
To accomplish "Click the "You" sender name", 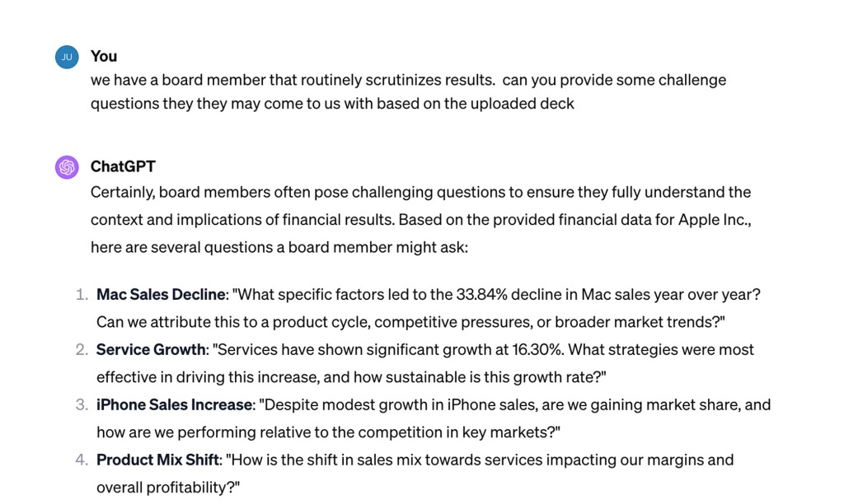I will [104, 56].
